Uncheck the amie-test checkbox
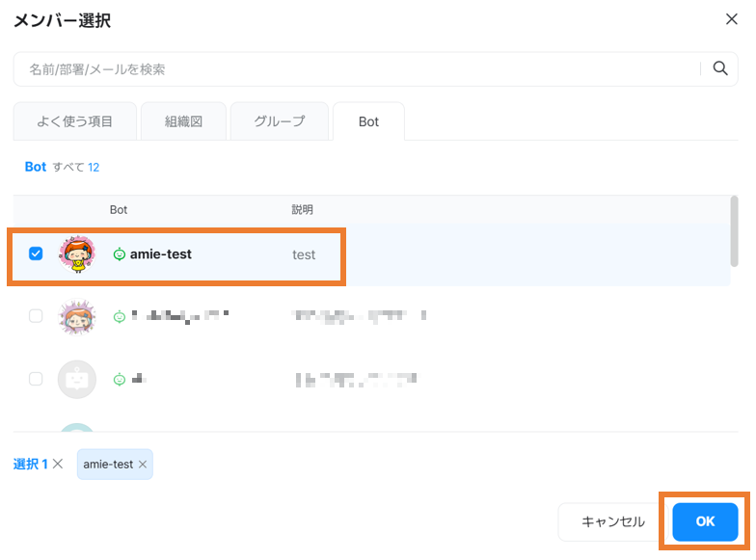The height and width of the screenshot is (560, 756). tap(36, 254)
